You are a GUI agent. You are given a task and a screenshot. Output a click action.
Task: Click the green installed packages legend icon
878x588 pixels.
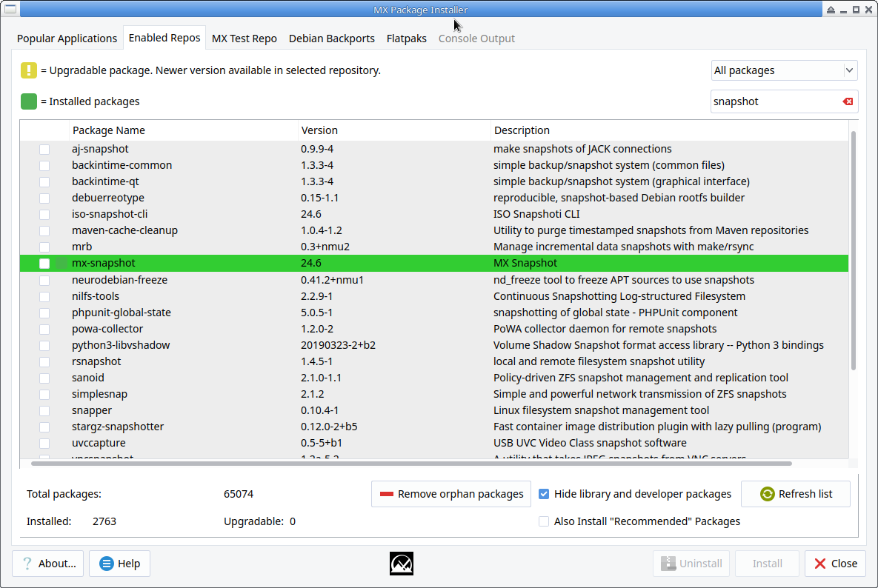[x=29, y=101]
